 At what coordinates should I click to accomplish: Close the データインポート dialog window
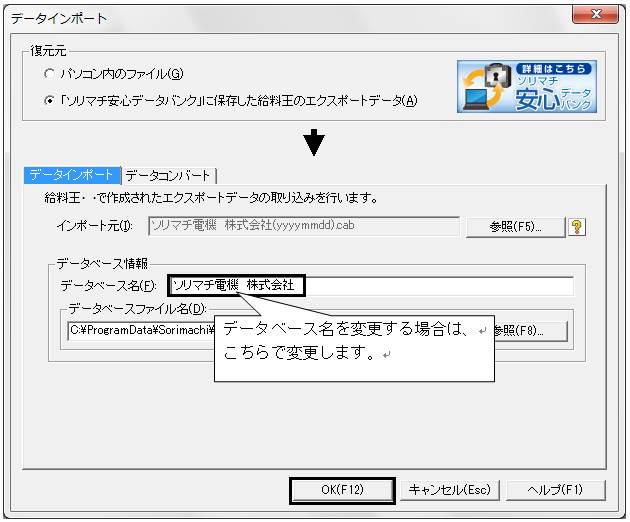click(x=595, y=14)
